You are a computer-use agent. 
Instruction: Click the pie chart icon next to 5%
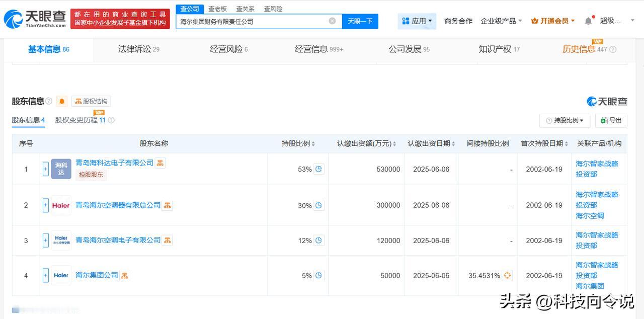[x=318, y=275]
